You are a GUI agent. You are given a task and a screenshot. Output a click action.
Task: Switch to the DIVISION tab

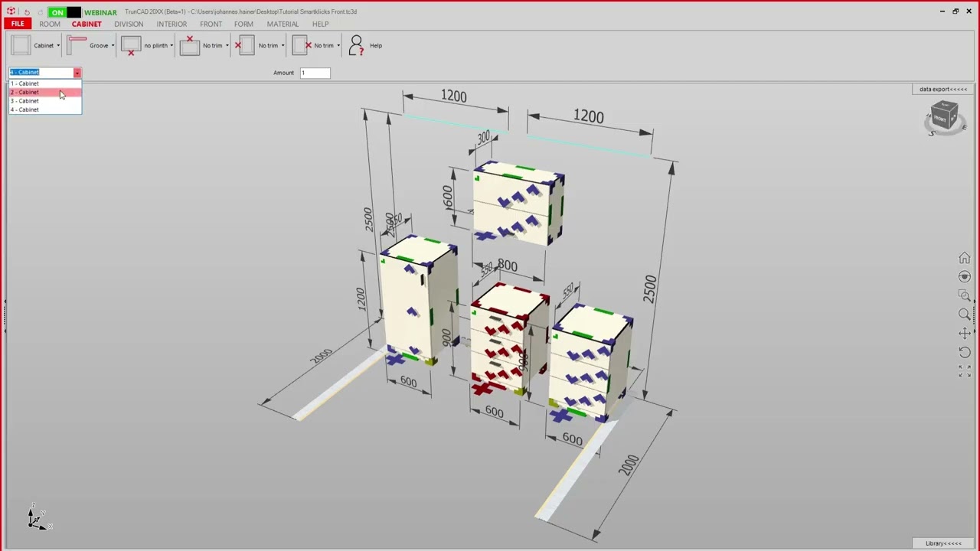click(x=129, y=24)
